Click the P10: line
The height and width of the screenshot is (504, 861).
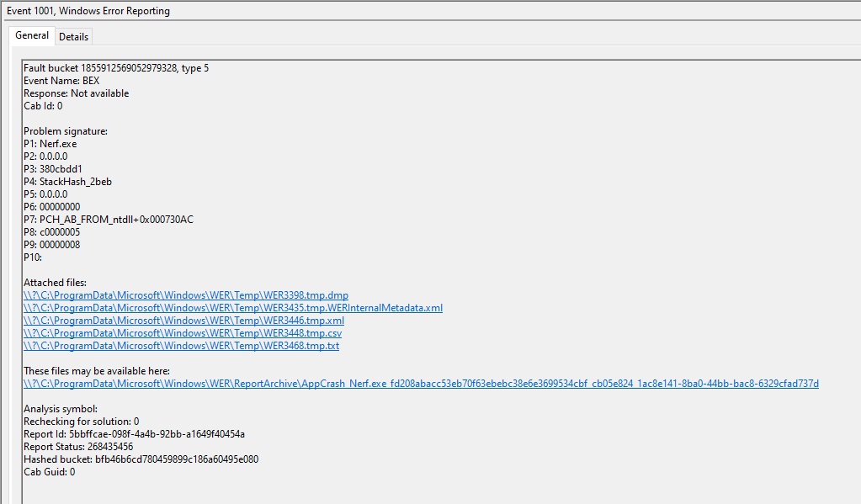(32, 257)
